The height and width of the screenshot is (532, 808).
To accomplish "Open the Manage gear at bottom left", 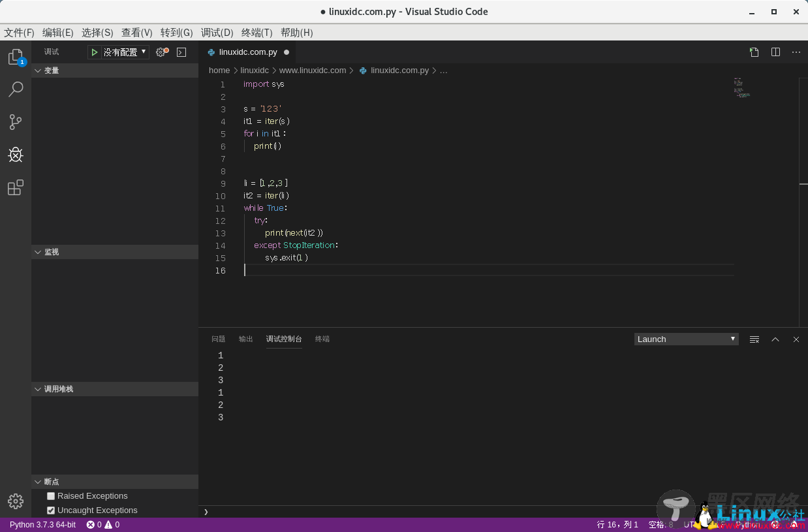I will point(16,501).
